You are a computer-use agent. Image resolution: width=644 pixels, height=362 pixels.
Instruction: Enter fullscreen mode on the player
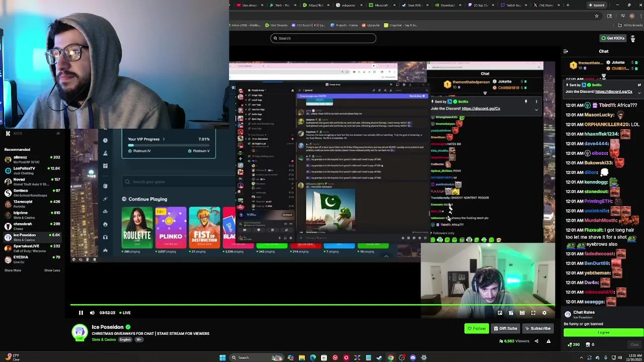(533, 313)
